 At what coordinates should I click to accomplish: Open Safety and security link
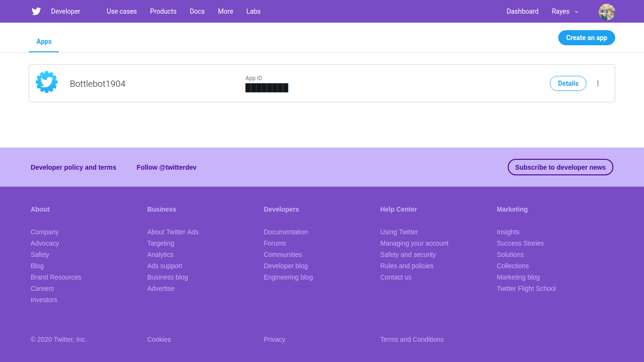click(408, 255)
